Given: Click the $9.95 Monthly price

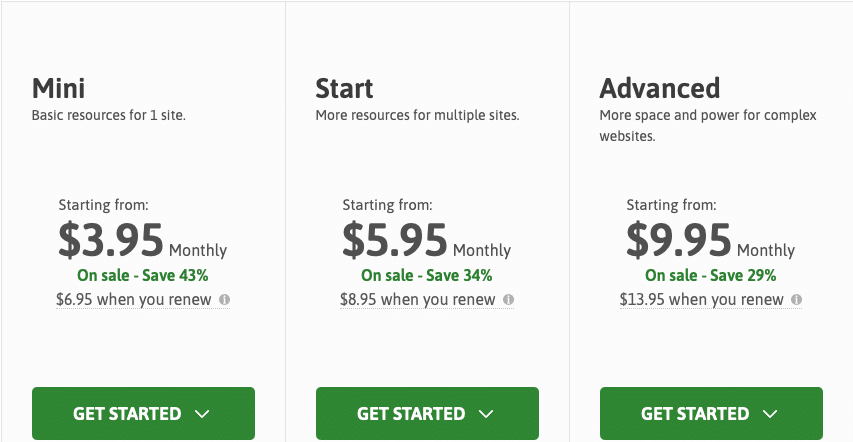Looking at the screenshot, I should 710,241.
